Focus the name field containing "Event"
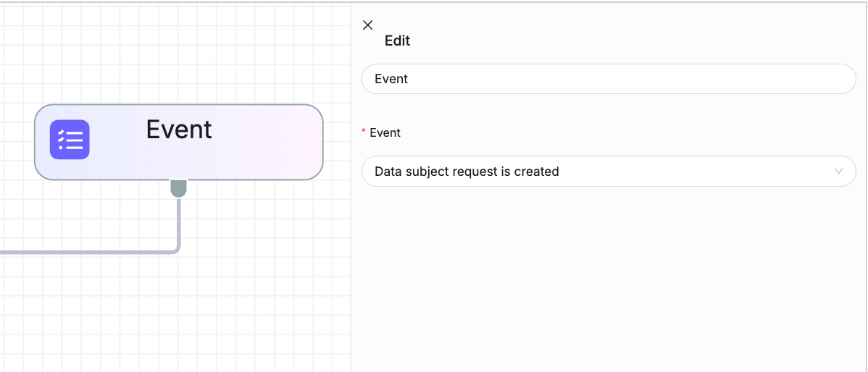The image size is (868, 372). 609,79
